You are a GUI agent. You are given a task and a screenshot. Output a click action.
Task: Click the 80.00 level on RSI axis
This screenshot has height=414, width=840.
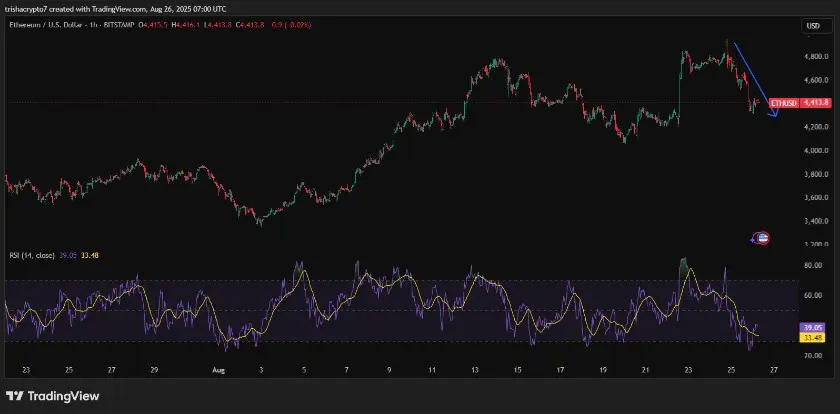pyautogui.click(x=814, y=266)
